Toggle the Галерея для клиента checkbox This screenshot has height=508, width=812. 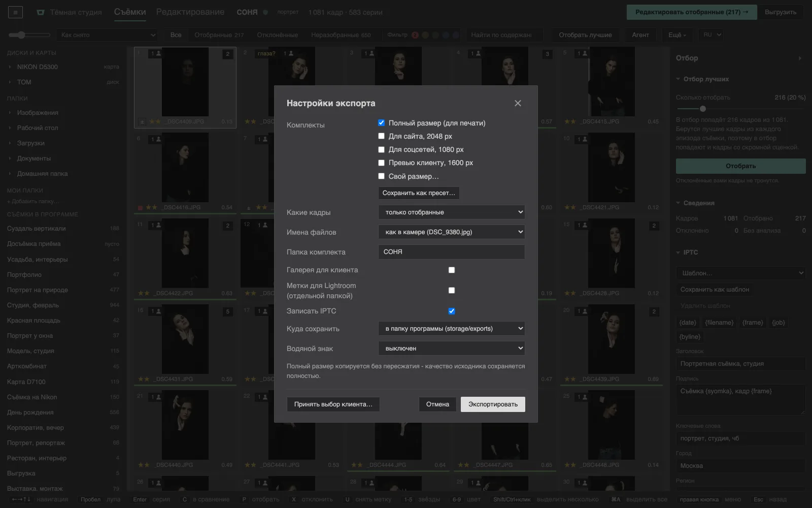pyautogui.click(x=452, y=270)
